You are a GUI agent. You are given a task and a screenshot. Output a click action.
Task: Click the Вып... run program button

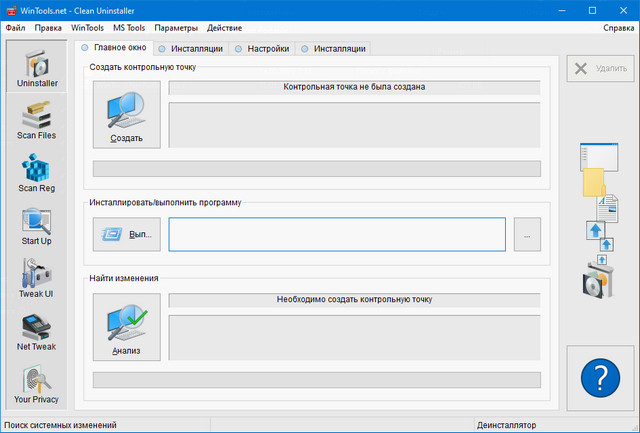[126, 235]
